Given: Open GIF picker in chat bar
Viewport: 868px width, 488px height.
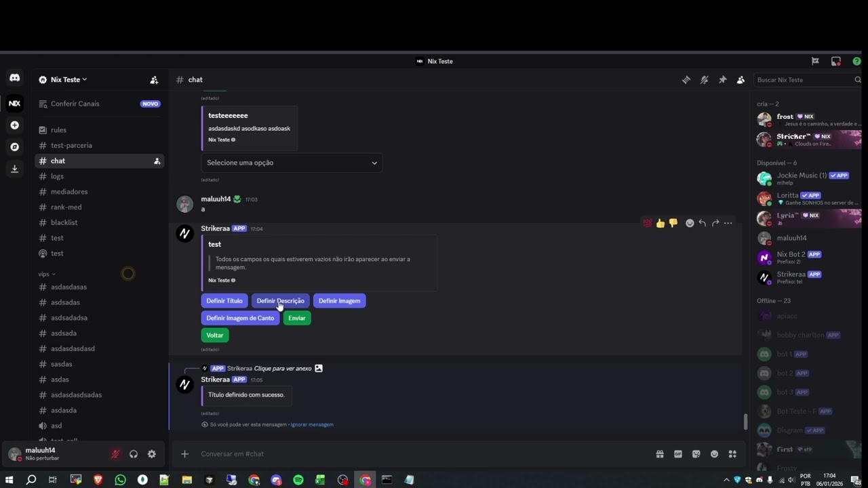Looking at the screenshot, I should tap(678, 454).
